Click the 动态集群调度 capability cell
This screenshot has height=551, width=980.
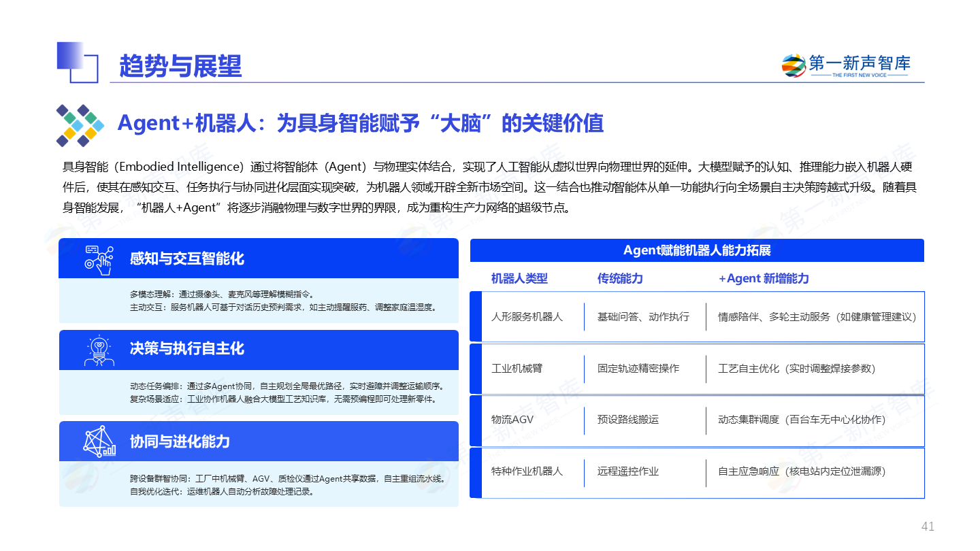pos(802,420)
